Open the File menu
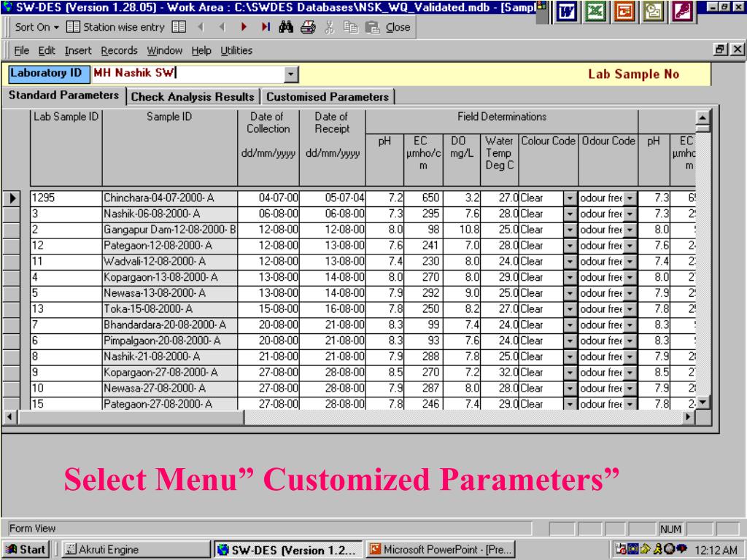 (x=21, y=50)
